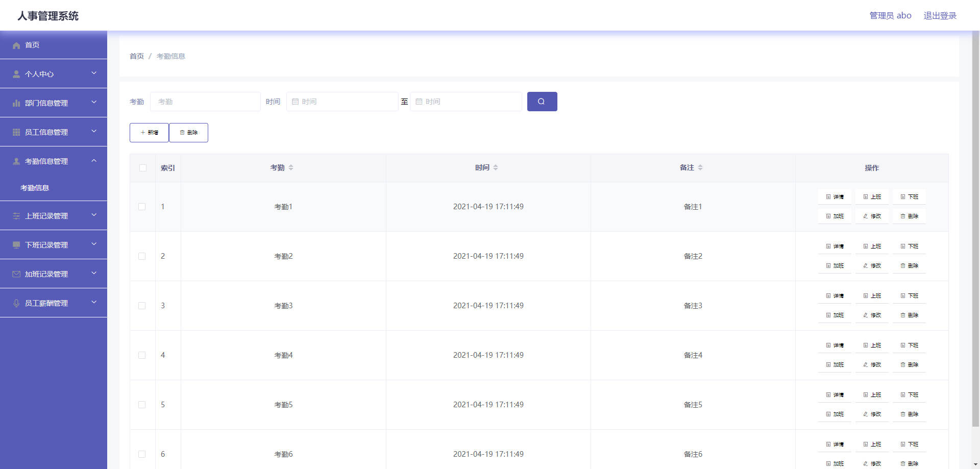Click 上班 for row 考勤6
This screenshot has height=469, width=980.
point(872,444)
